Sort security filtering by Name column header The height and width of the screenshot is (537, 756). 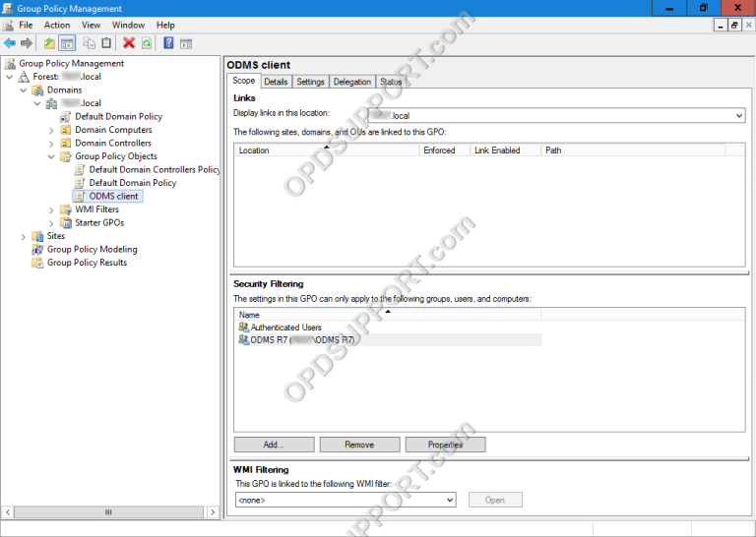[388, 315]
